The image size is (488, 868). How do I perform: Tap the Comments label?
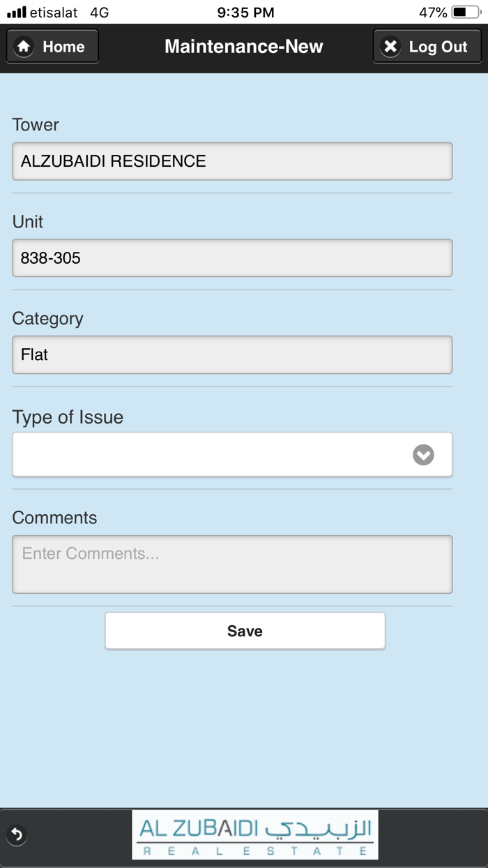pos(54,518)
